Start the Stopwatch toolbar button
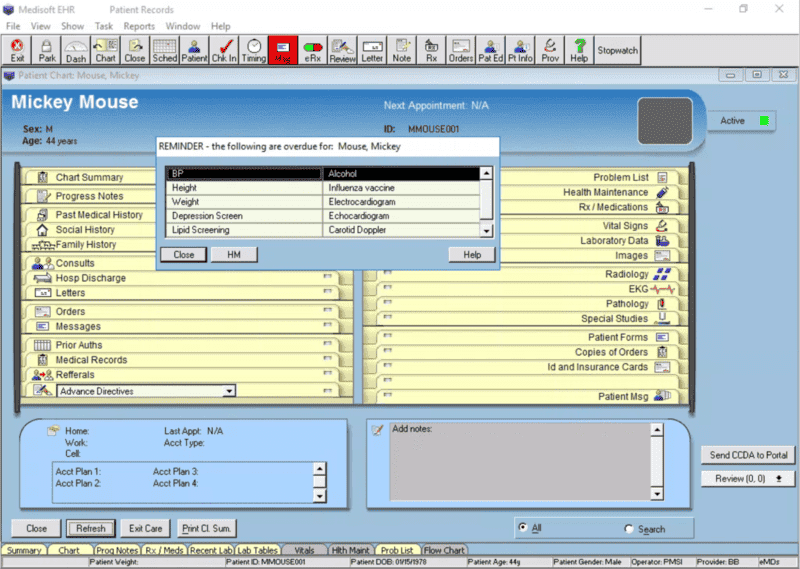The image size is (800, 569). point(617,51)
